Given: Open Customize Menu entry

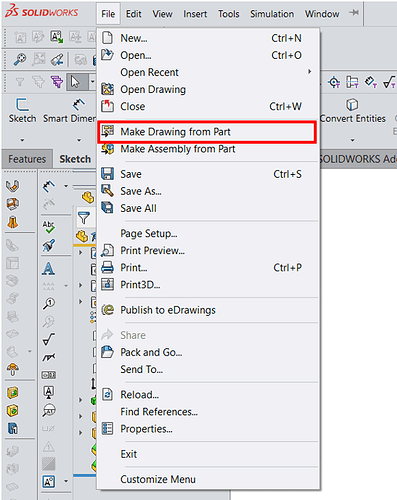Looking at the screenshot, I should [x=207, y=479].
